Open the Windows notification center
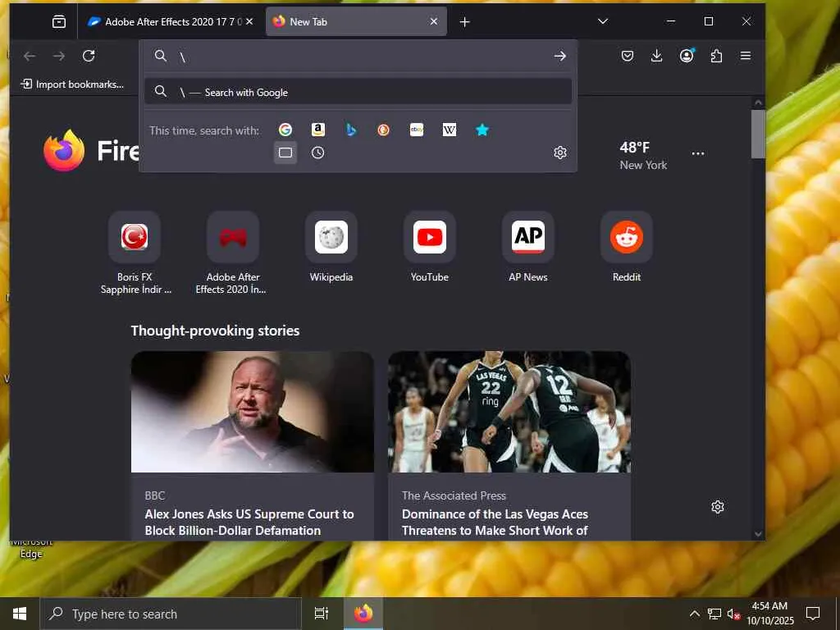840x630 pixels. pos(813,614)
